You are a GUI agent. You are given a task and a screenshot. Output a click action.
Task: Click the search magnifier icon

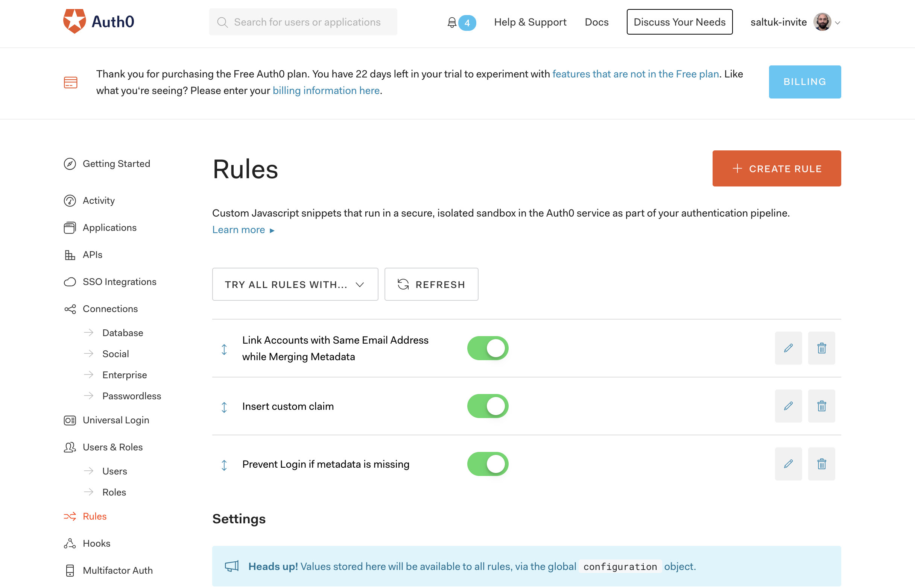tap(222, 22)
